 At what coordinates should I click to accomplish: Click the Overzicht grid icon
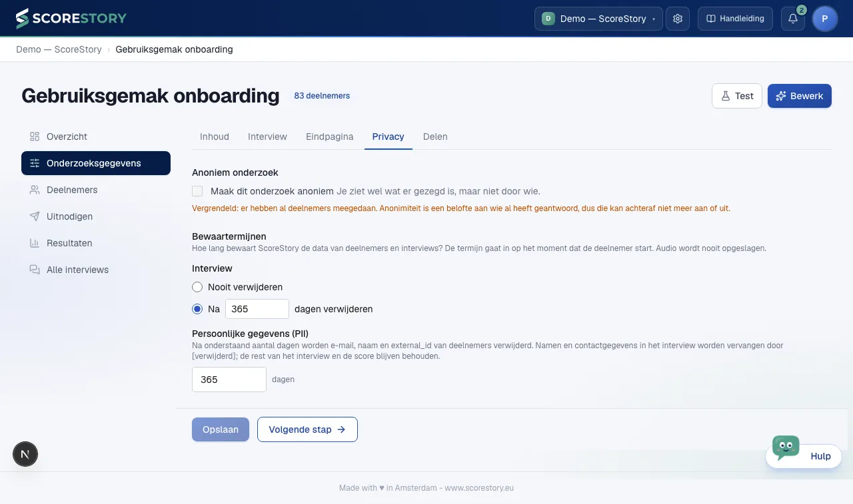coord(35,136)
